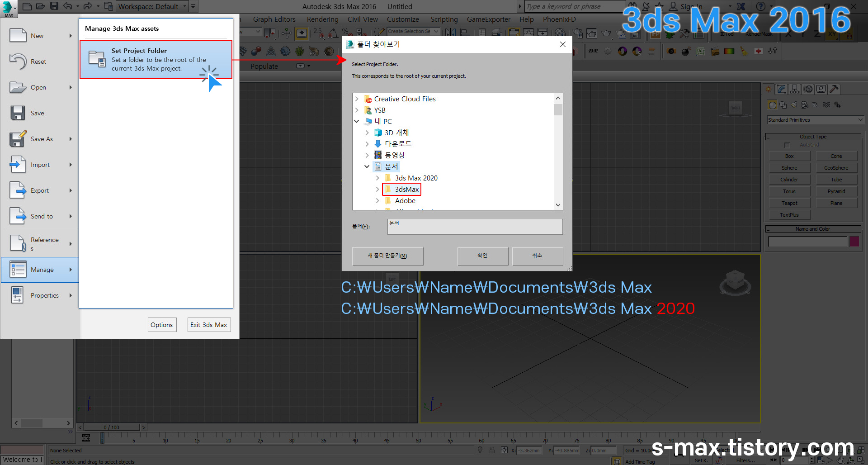
Task: Open the Manage submenu entry
Action: coord(40,270)
